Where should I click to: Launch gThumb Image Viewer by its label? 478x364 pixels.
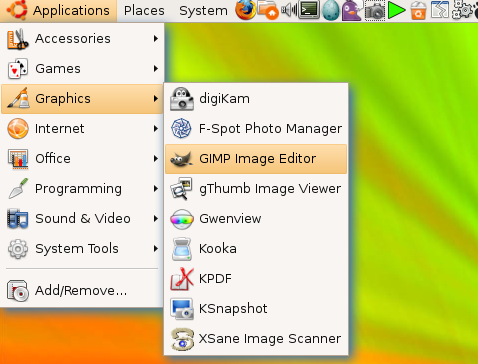270,189
